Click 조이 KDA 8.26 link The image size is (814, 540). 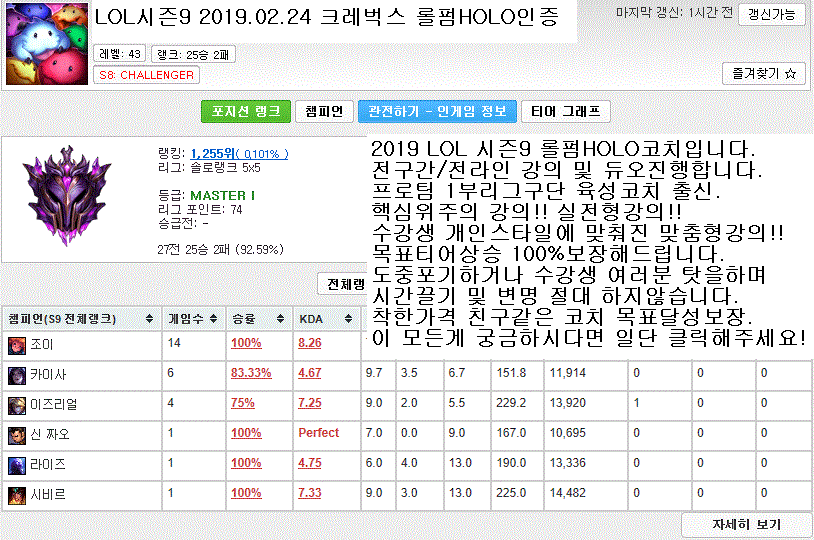point(310,343)
